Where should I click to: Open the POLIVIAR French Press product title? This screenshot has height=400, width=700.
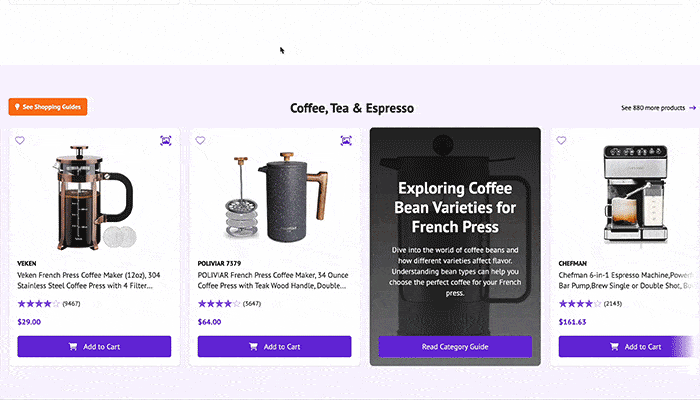[x=273, y=280]
